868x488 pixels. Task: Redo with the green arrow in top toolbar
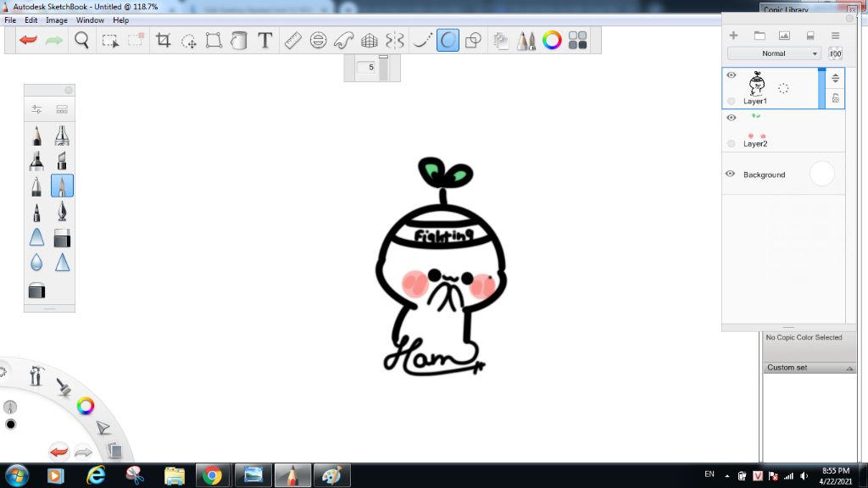[54, 41]
